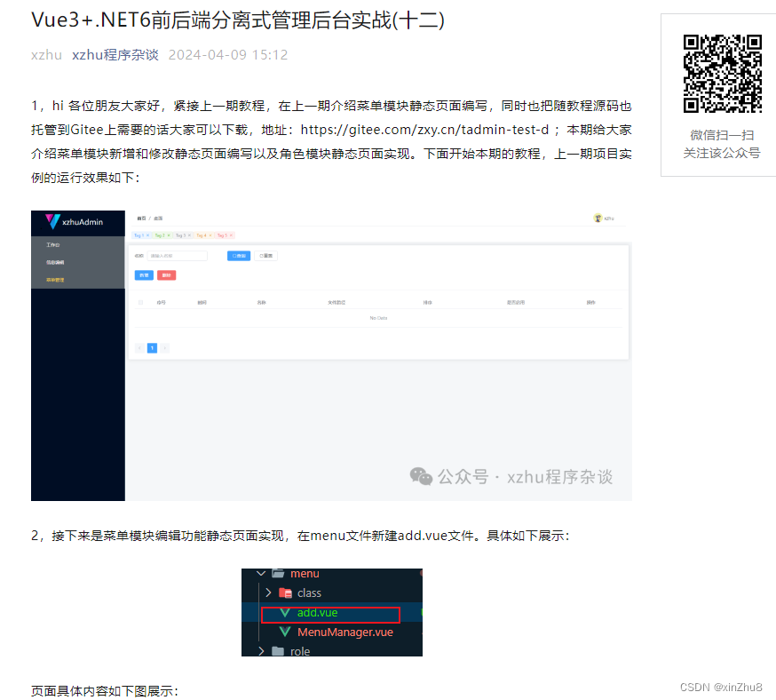Expand the role folder chevron
This screenshot has height=700, width=776.
(x=260, y=650)
